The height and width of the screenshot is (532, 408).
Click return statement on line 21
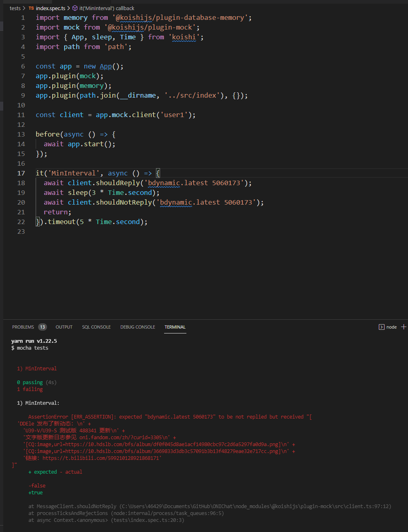(x=58, y=212)
